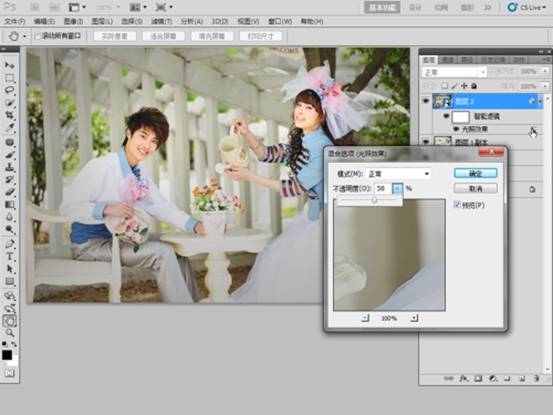Image resolution: width=553 pixels, height=415 pixels.
Task: Open the layer fill dropdown arrow
Action: [x=545, y=86]
